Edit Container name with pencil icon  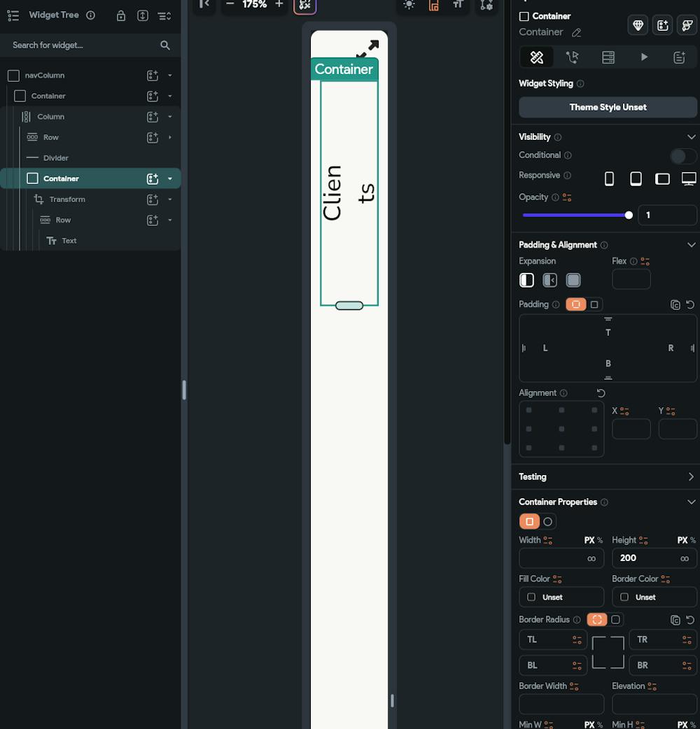(x=576, y=33)
